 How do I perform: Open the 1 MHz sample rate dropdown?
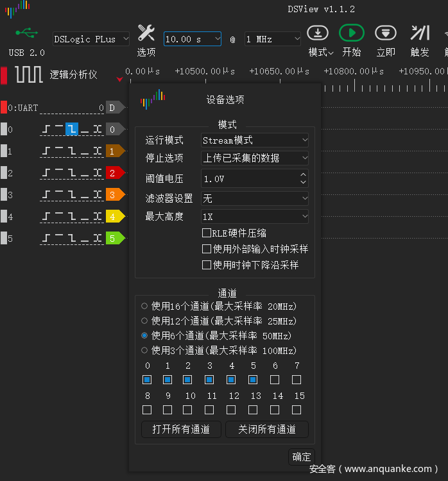click(x=272, y=39)
